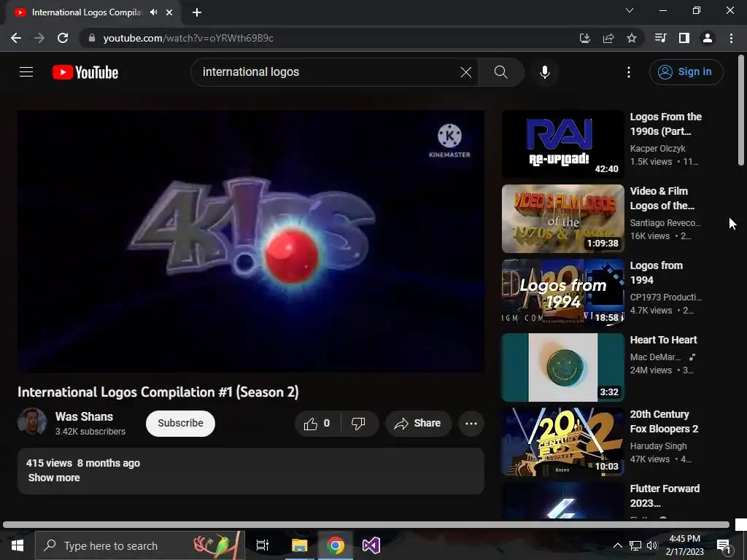Open the tab search chevron dropdown
The height and width of the screenshot is (560, 747).
point(630,10)
